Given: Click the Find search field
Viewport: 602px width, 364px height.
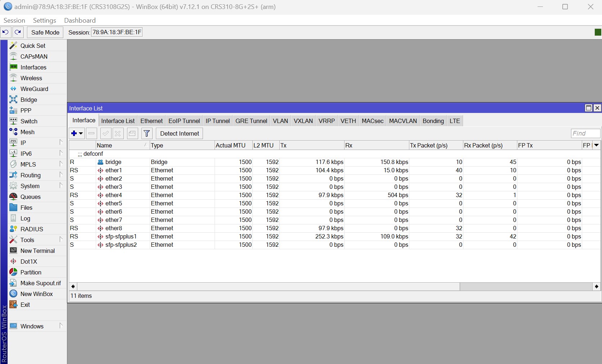Looking at the screenshot, I should click(x=585, y=133).
